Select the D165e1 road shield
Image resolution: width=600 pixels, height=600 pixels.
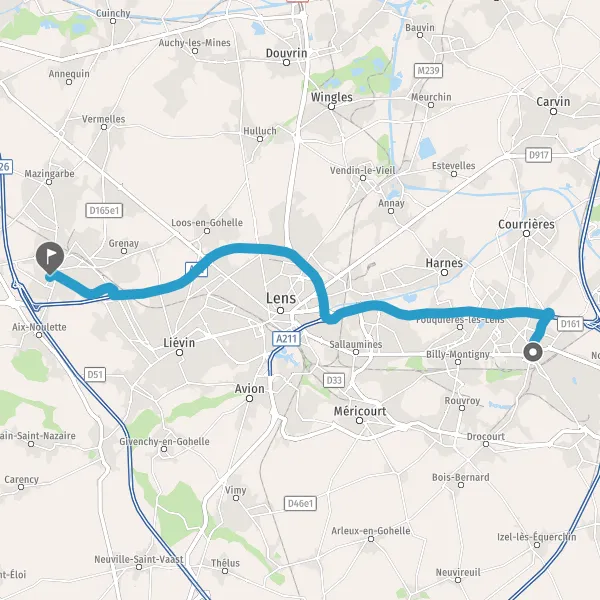[104, 210]
